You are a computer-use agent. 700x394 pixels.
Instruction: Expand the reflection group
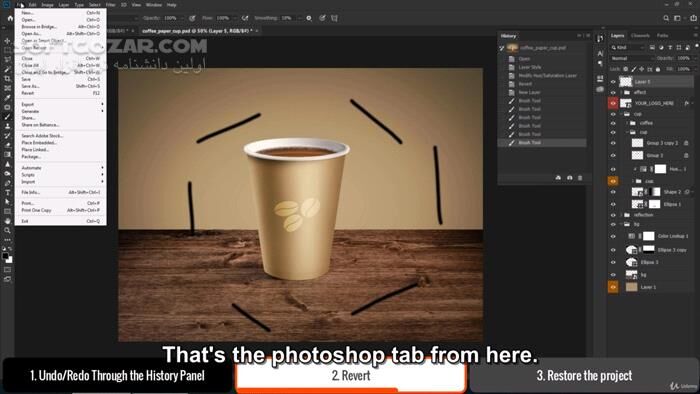pyautogui.click(x=621, y=215)
